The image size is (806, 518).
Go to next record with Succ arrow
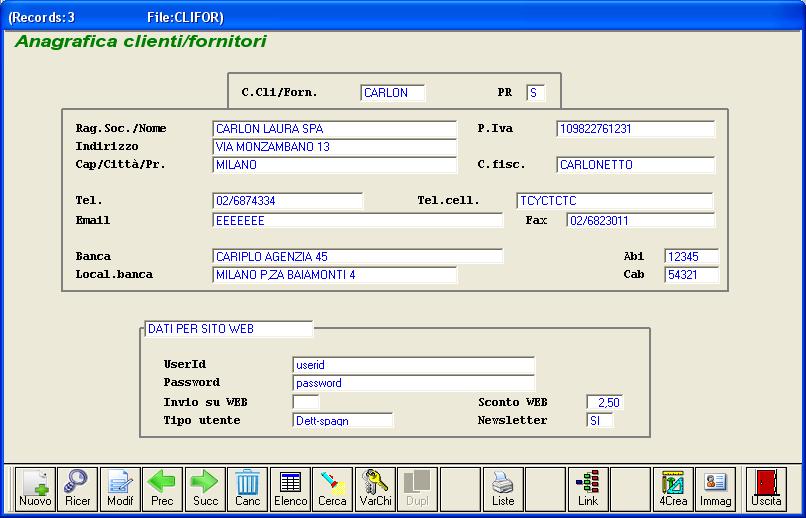(205, 489)
